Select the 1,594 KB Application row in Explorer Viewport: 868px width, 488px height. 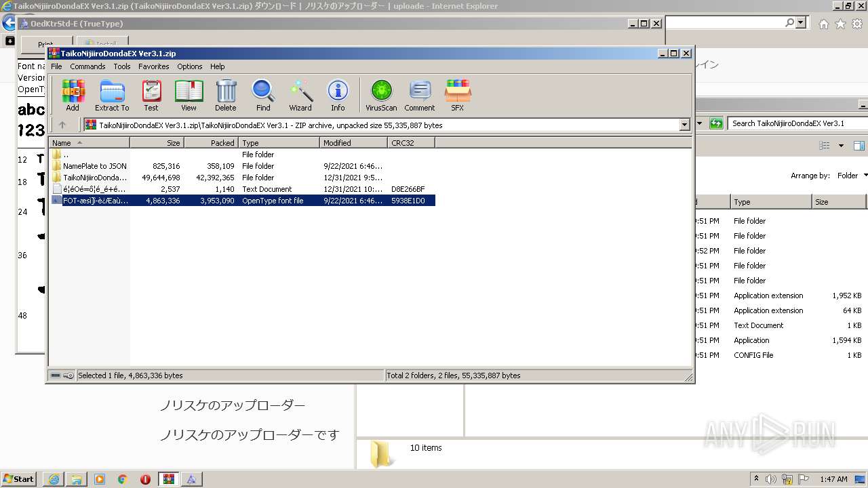[x=781, y=340]
